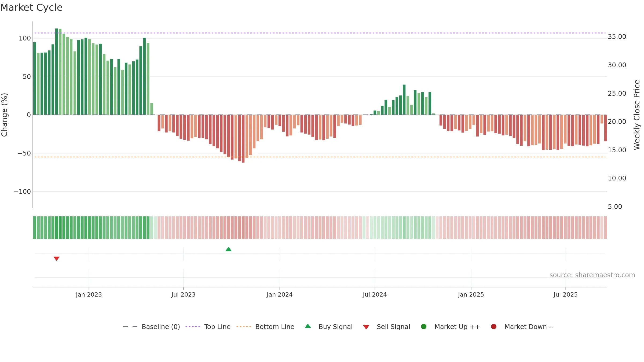The width and height of the screenshot is (644, 362).
Task: Click the lowest red bar below the bottom line
Action: pyautogui.click(x=243, y=139)
